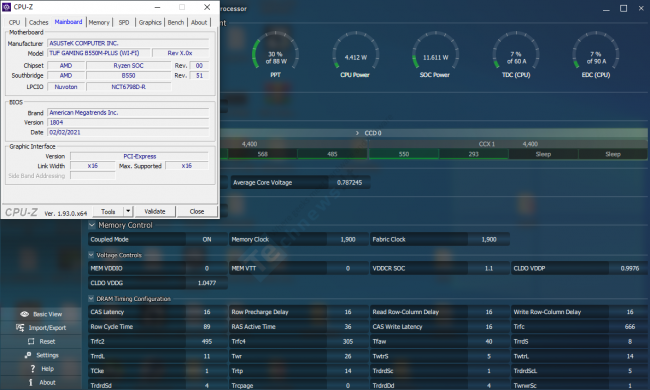Click the Import/Export icon in sidebar

tap(20, 327)
